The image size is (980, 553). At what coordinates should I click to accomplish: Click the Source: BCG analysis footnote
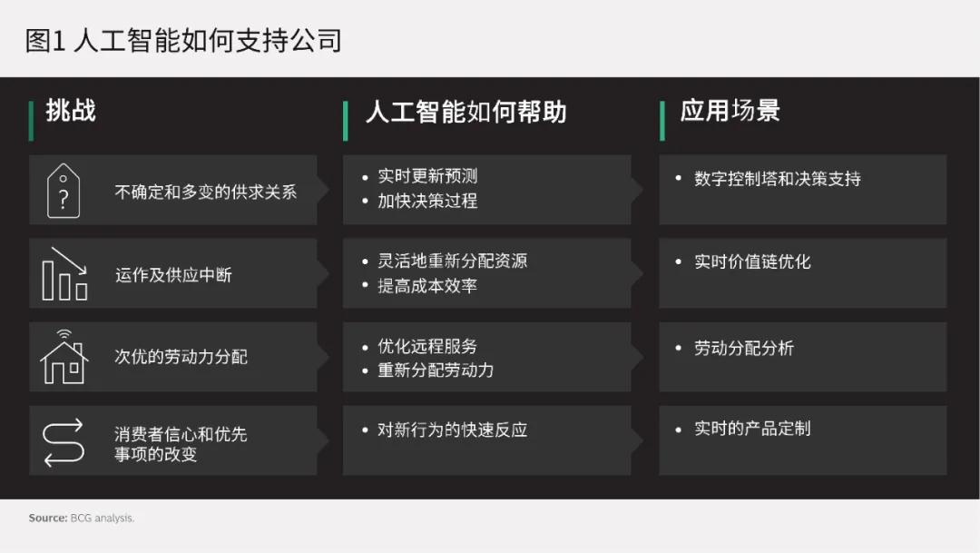click(82, 518)
